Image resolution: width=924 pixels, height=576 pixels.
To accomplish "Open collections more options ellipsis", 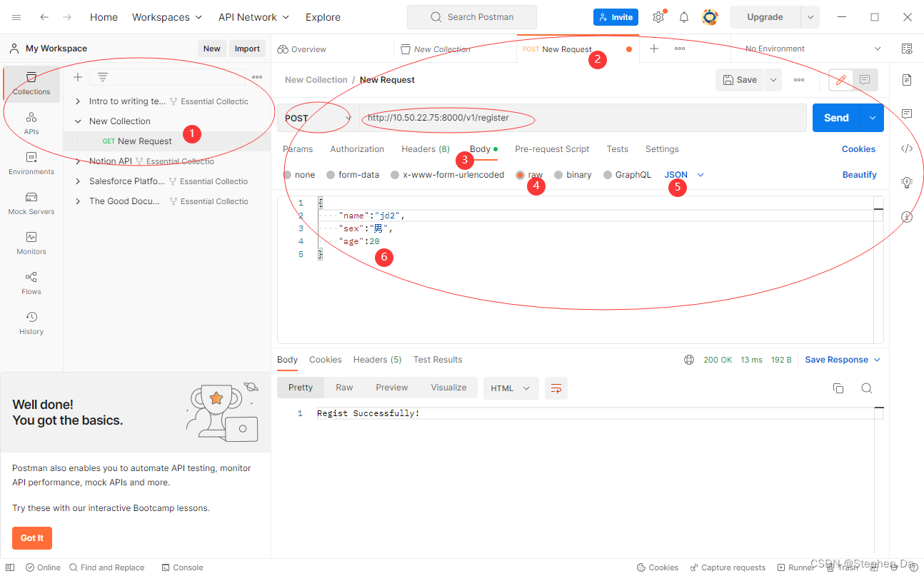I will 257,77.
